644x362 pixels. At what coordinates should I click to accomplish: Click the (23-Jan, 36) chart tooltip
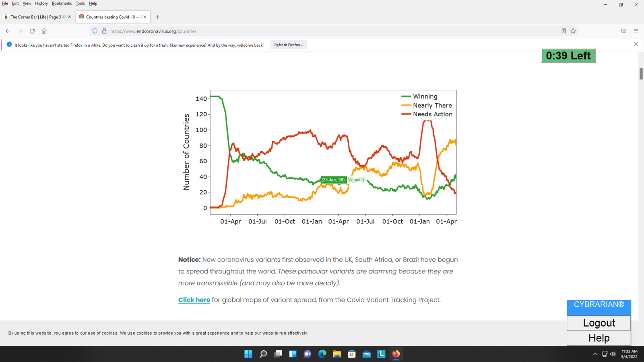(x=333, y=180)
